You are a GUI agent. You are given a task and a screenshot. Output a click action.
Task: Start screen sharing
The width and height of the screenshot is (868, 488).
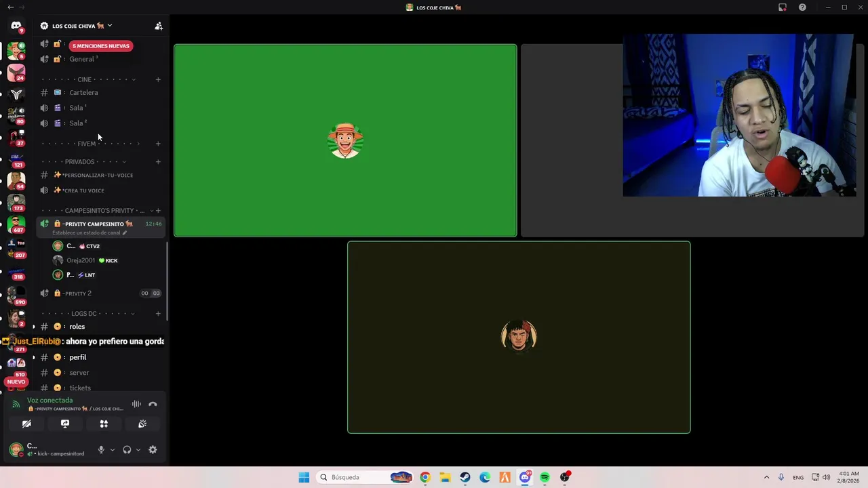click(65, 424)
